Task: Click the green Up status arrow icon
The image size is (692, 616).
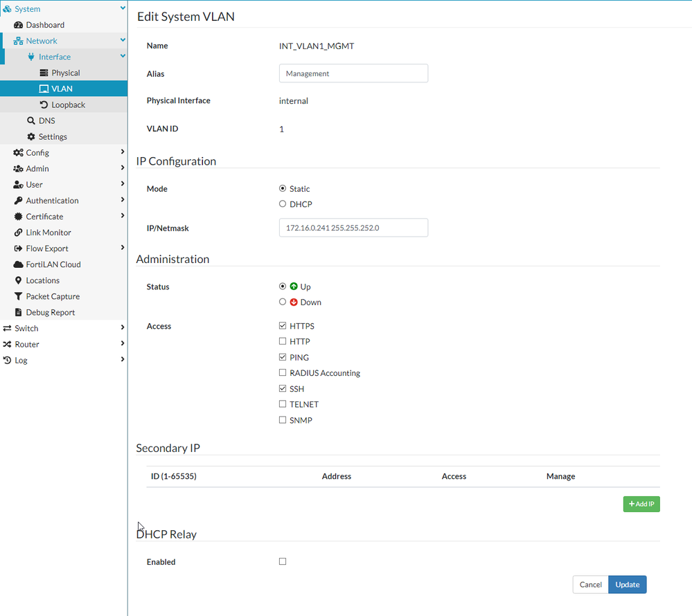Action: (294, 287)
